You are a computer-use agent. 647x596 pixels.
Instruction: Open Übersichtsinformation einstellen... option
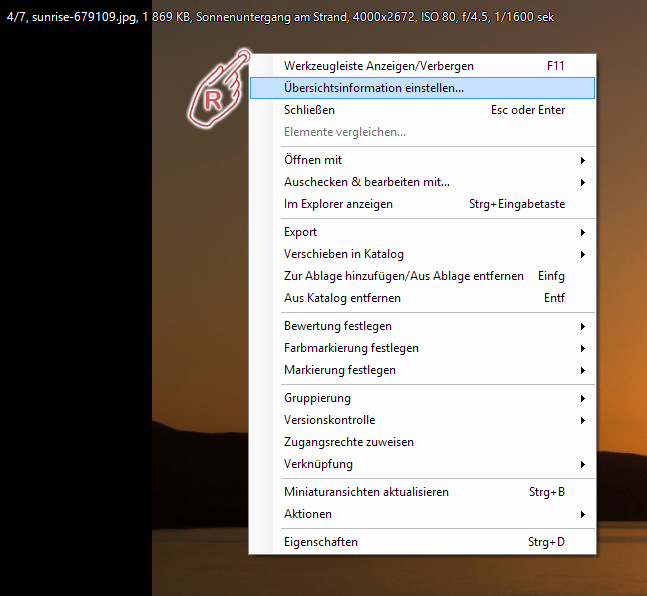point(422,88)
